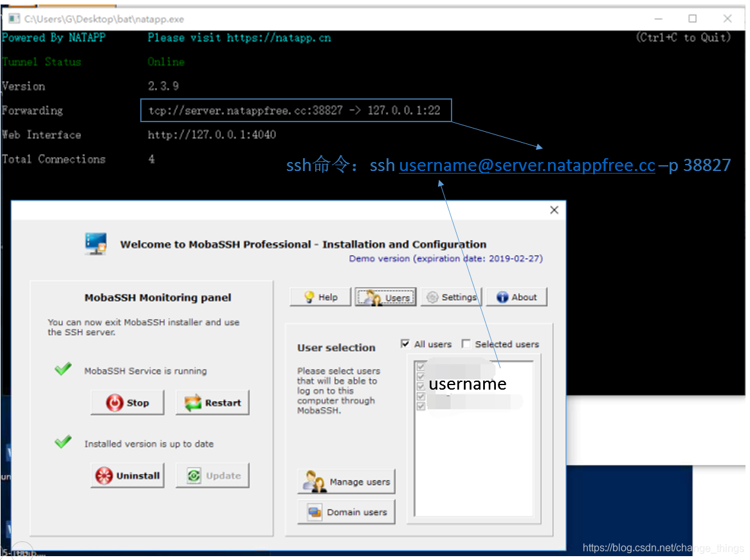Image resolution: width=750 pixels, height=560 pixels.
Task: Click 'Installed version is up to date' text
Action: tap(149, 444)
